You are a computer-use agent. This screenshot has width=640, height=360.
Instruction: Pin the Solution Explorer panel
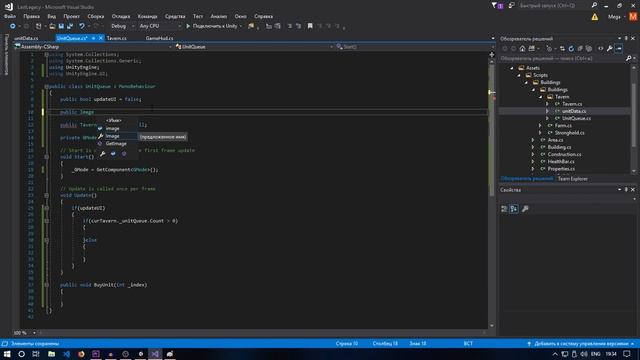point(626,38)
